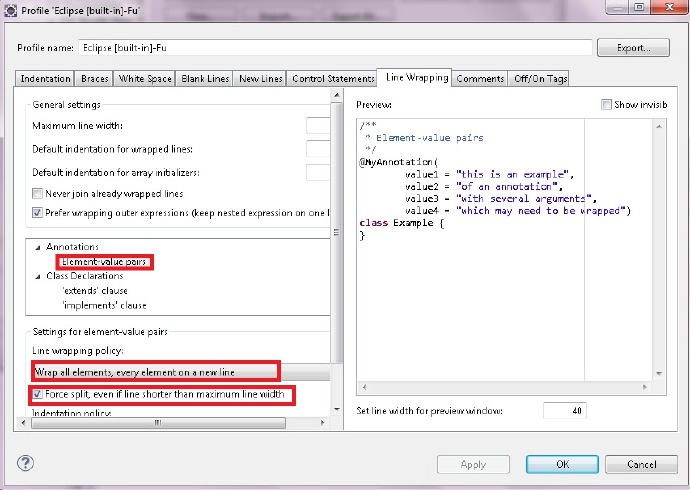This screenshot has height=490, width=690.
Task: Click settings panel scroll right arrow
Action: (323, 423)
